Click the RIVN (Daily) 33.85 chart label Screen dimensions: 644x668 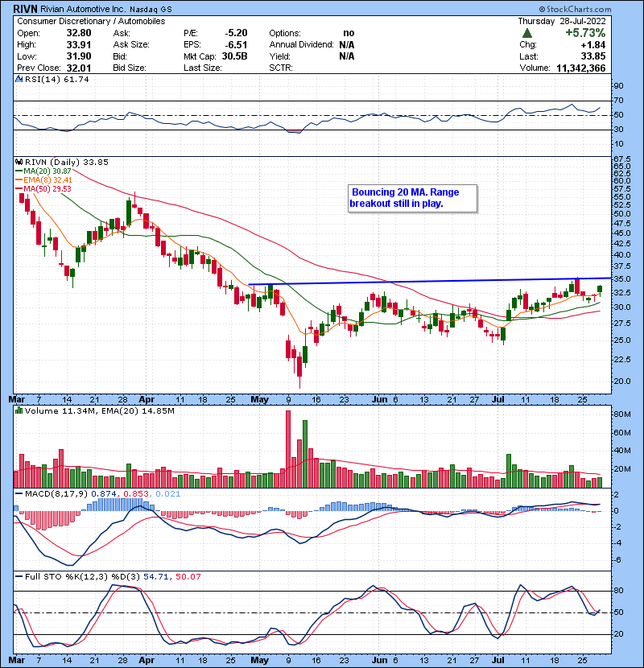point(67,162)
